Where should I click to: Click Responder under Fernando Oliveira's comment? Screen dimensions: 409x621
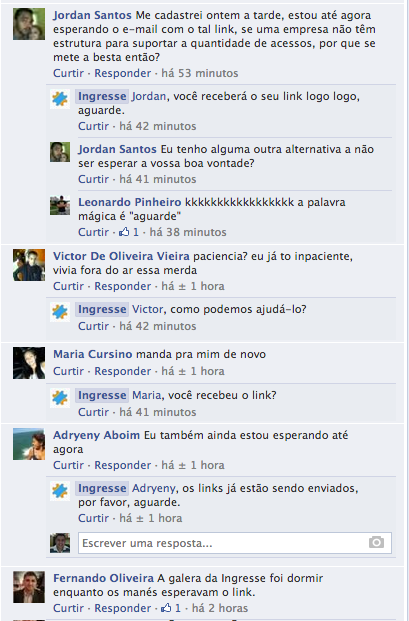point(123,608)
